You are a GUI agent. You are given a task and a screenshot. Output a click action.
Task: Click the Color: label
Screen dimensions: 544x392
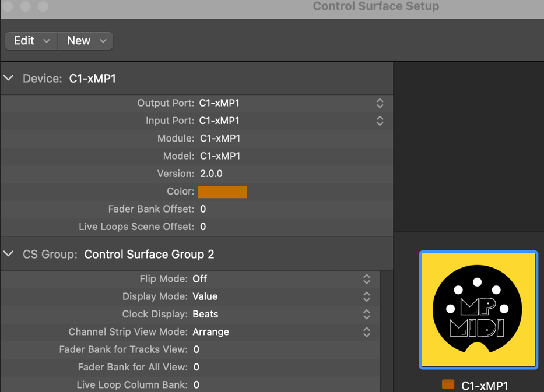pos(180,191)
